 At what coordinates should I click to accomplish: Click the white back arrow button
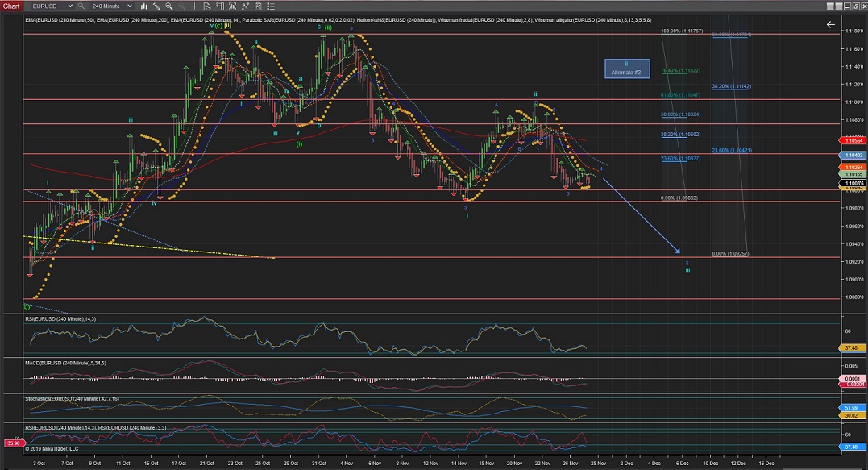(x=831, y=25)
